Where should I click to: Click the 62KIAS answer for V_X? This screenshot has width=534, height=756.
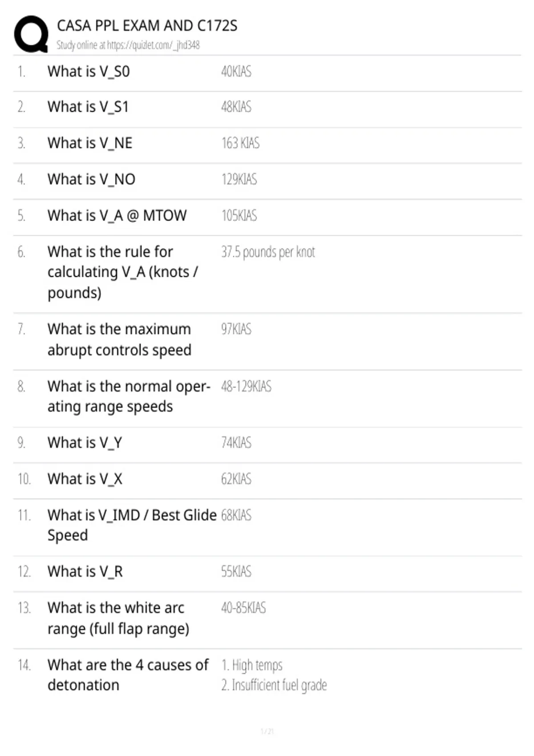pyautogui.click(x=236, y=479)
